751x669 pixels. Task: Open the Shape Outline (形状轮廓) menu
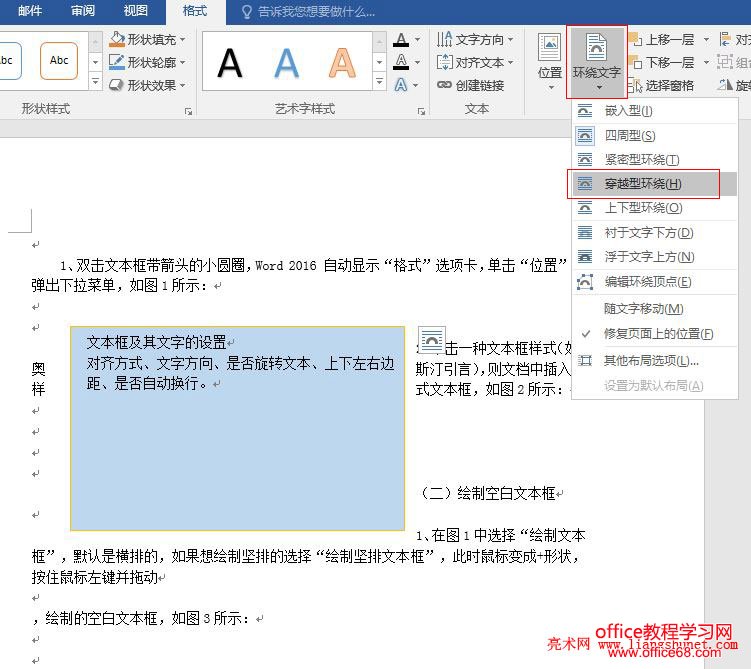147,62
